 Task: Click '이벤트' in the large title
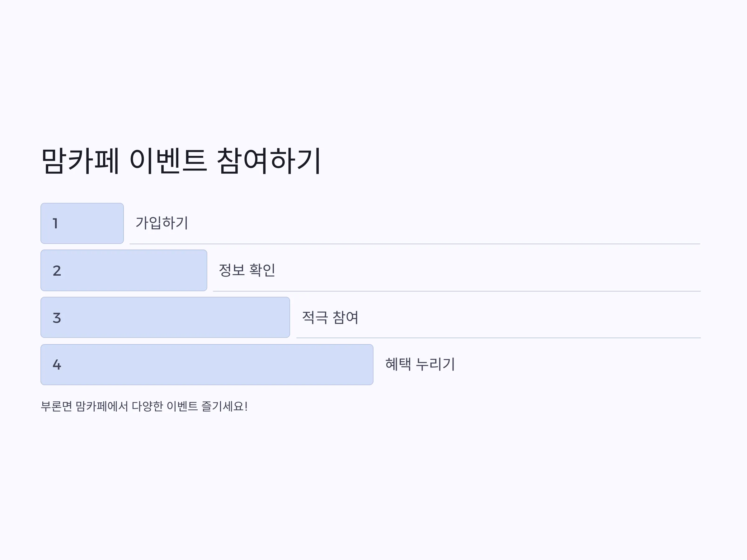pyautogui.click(x=168, y=161)
